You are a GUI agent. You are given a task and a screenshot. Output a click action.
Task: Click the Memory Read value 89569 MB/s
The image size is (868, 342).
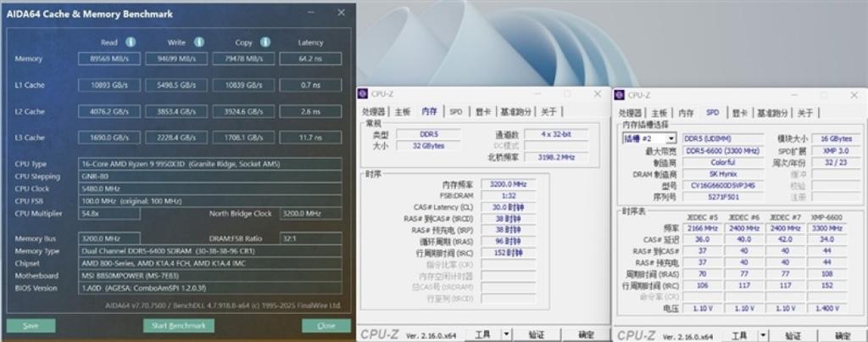click(109, 59)
